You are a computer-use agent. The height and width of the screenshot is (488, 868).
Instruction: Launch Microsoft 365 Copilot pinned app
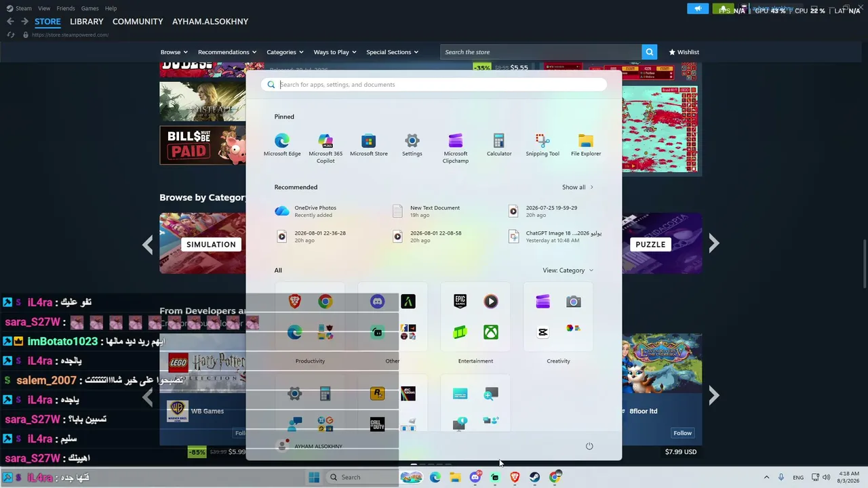pos(325,148)
